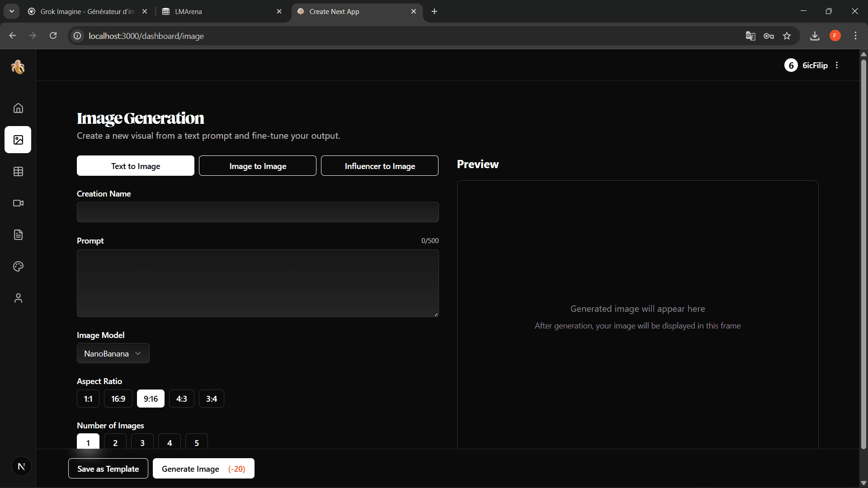Open the document sidebar icon

click(18, 235)
